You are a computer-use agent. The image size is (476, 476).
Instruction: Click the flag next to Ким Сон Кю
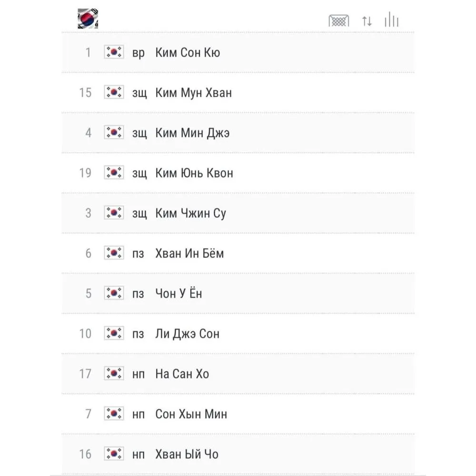click(114, 52)
